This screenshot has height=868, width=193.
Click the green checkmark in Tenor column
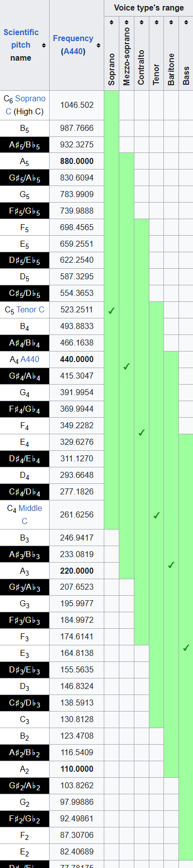coord(156,515)
